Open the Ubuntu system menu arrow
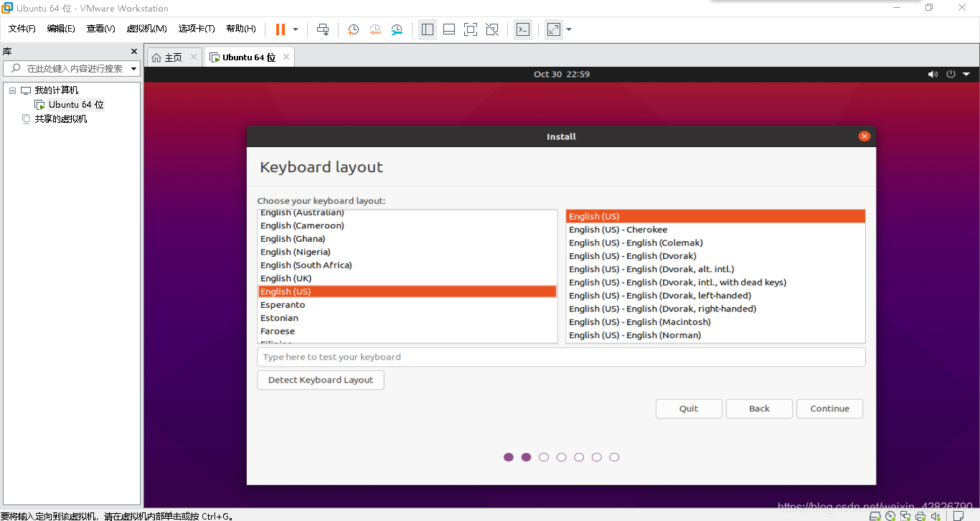This screenshot has width=980, height=521. click(x=966, y=74)
